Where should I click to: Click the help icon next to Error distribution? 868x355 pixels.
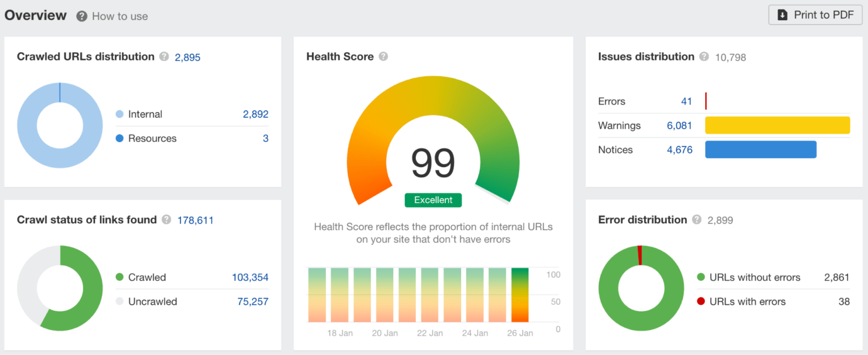tap(697, 220)
